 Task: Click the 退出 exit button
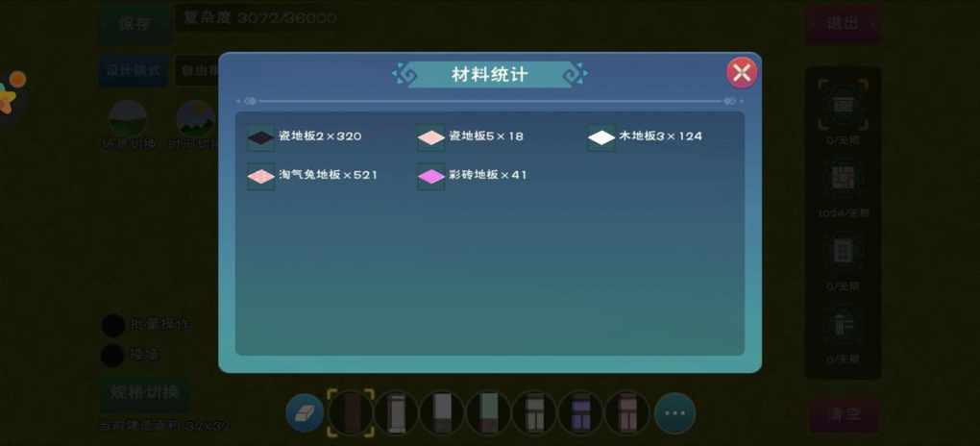(844, 24)
